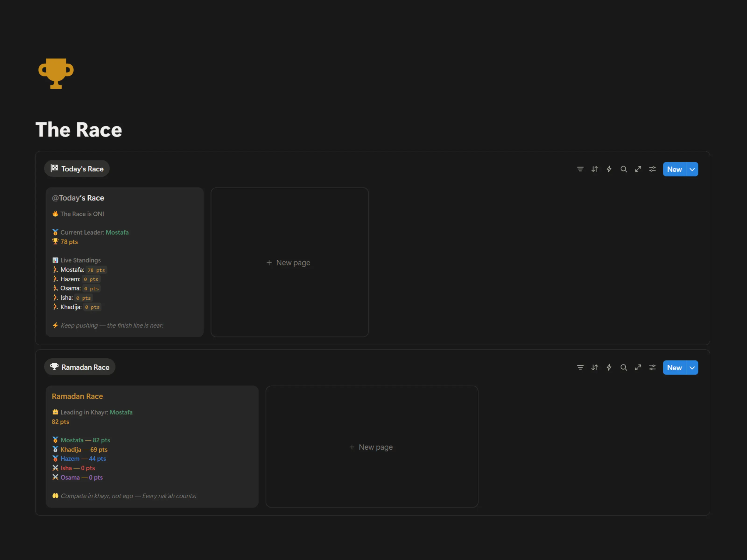Expand dropdown arrow beside Ramadan Race New button
This screenshot has width=747, height=560.
692,368
